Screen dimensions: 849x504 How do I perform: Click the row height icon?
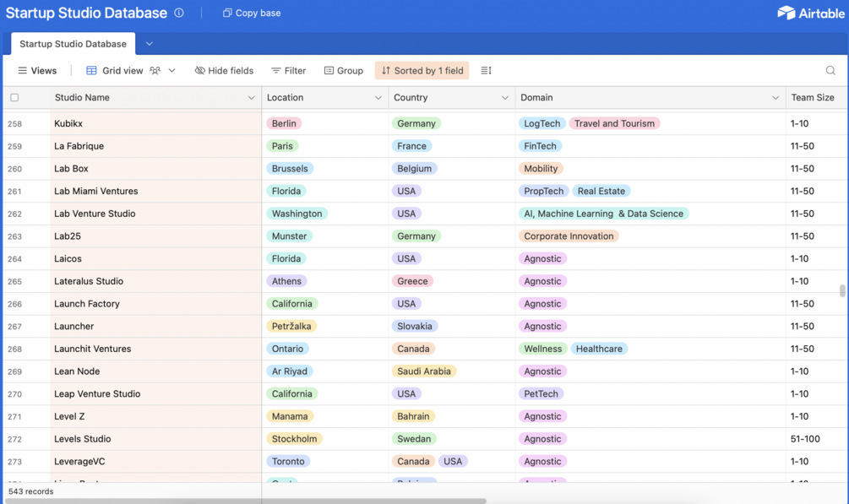click(x=486, y=70)
